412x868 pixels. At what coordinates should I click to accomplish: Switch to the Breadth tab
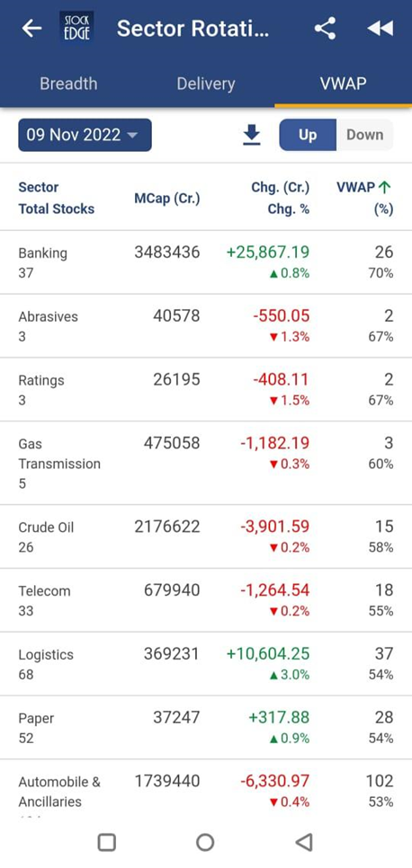tap(68, 84)
